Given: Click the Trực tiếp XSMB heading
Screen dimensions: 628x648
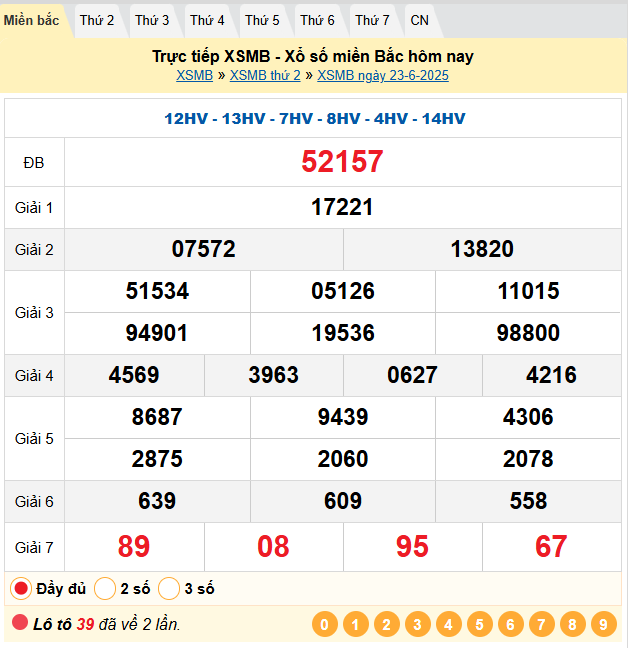Looking at the screenshot, I should 313,56.
